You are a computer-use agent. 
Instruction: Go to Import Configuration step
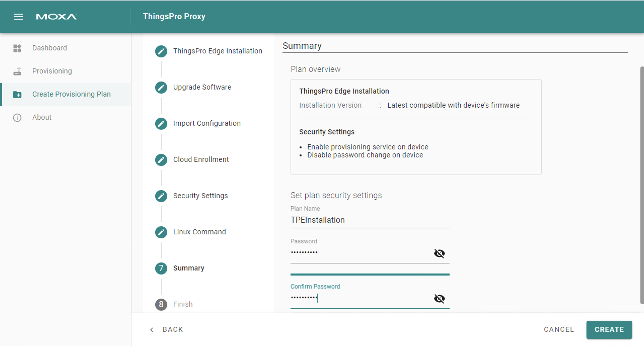click(207, 123)
